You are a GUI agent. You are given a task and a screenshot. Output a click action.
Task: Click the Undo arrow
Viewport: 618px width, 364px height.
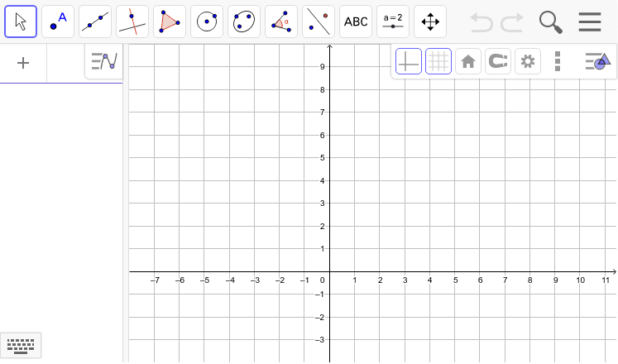click(481, 22)
